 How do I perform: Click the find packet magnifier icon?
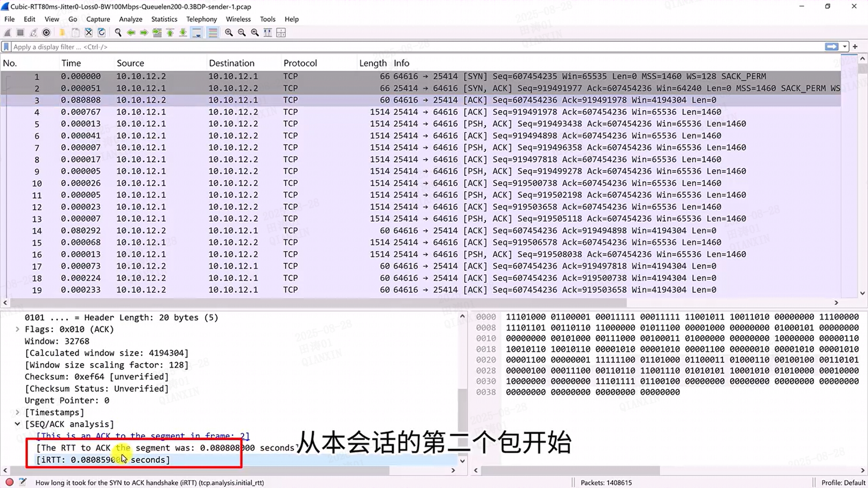point(118,33)
